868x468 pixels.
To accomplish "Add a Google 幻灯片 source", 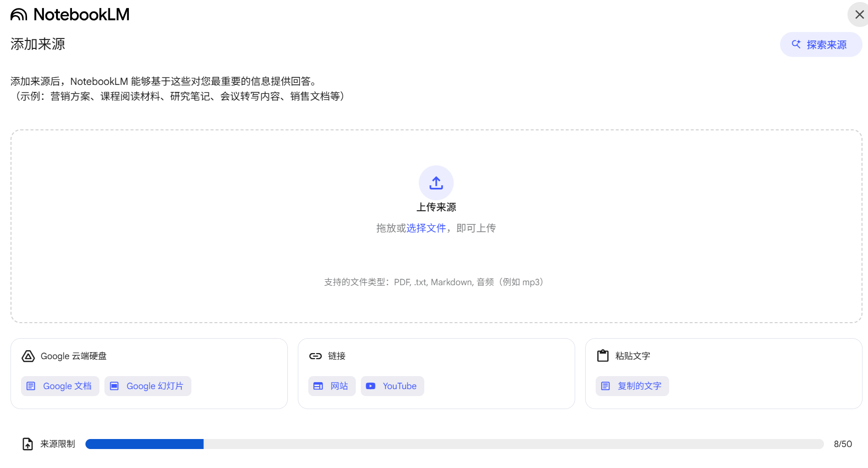I will pos(148,386).
